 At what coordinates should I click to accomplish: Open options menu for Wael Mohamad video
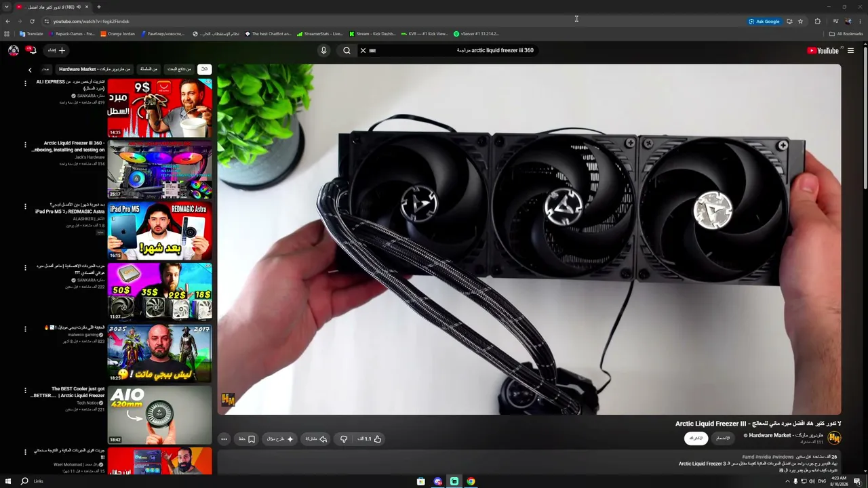tap(25, 451)
